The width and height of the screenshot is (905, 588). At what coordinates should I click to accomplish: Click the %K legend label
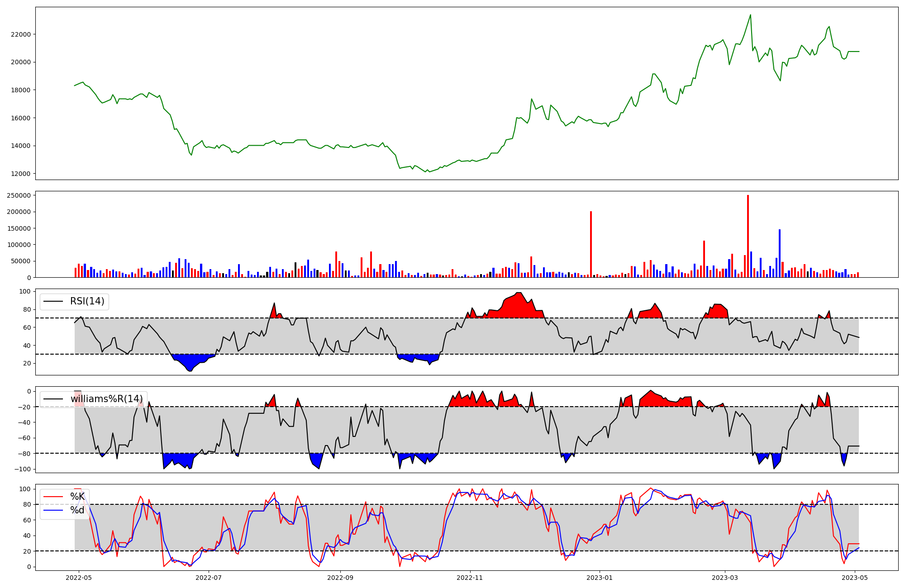point(77,497)
